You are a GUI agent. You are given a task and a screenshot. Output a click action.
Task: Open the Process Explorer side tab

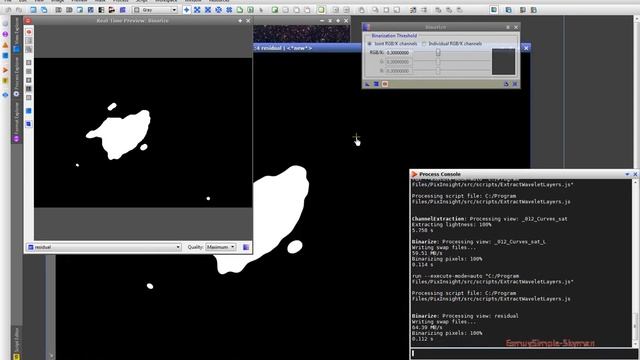[16, 78]
